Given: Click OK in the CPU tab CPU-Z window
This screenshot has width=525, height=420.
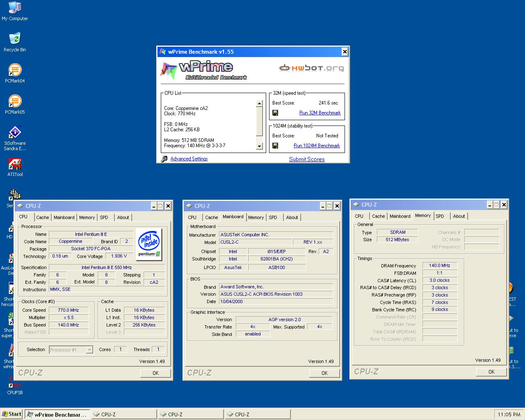Looking at the screenshot, I should coord(155,373).
